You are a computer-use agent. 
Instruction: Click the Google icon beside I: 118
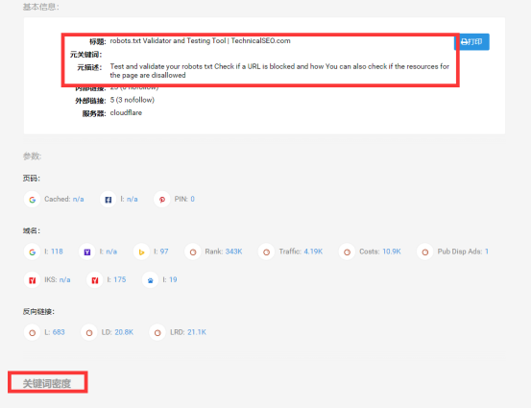pyautogui.click(x=33, y=252)
